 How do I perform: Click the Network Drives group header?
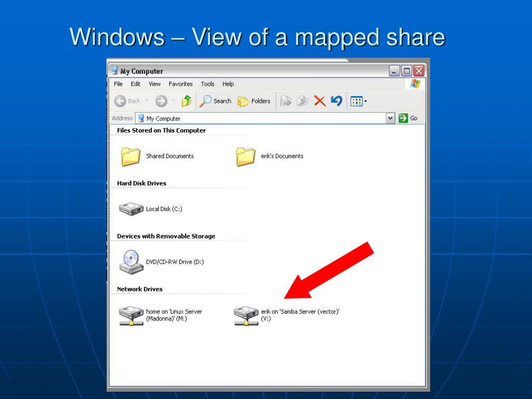click(139, 289)
